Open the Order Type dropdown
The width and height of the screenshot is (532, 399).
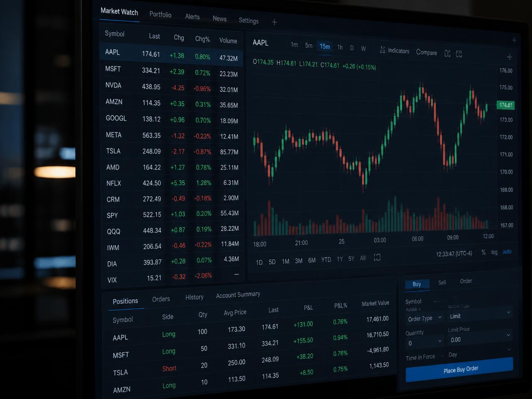click(425, 318)
